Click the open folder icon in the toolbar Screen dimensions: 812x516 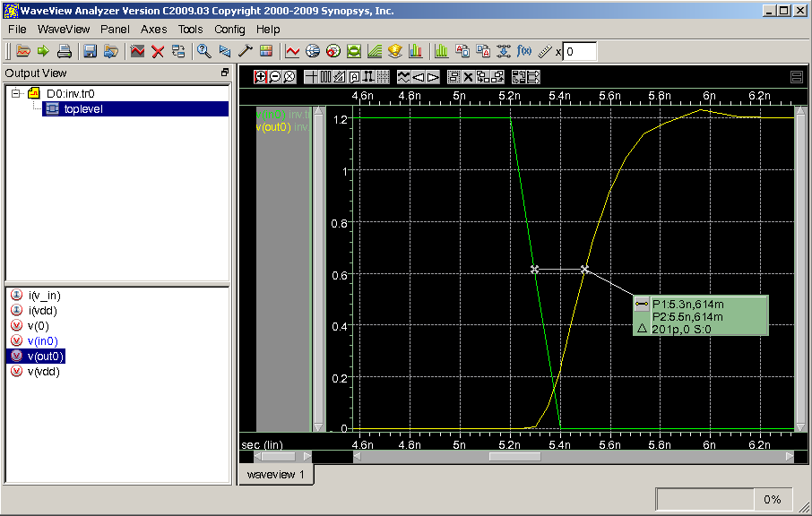pyautogui.click(x=23, y=51)
